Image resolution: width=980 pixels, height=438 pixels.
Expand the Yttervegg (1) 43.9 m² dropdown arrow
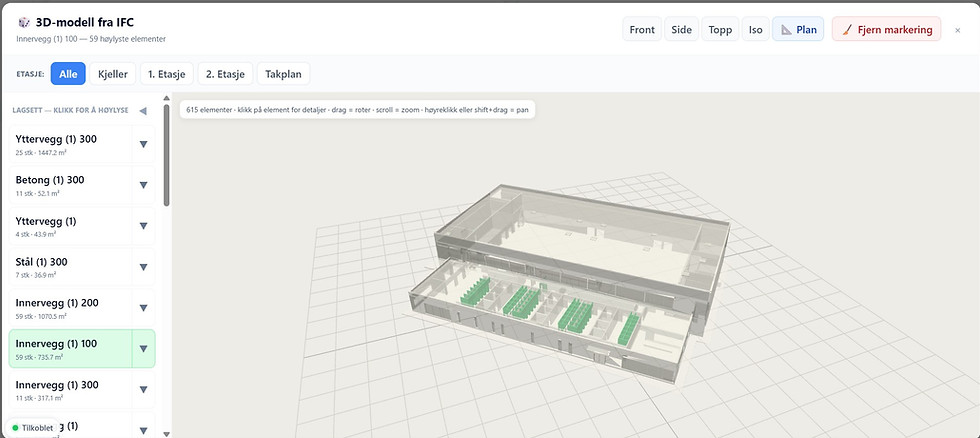click(x=143, y=226)
